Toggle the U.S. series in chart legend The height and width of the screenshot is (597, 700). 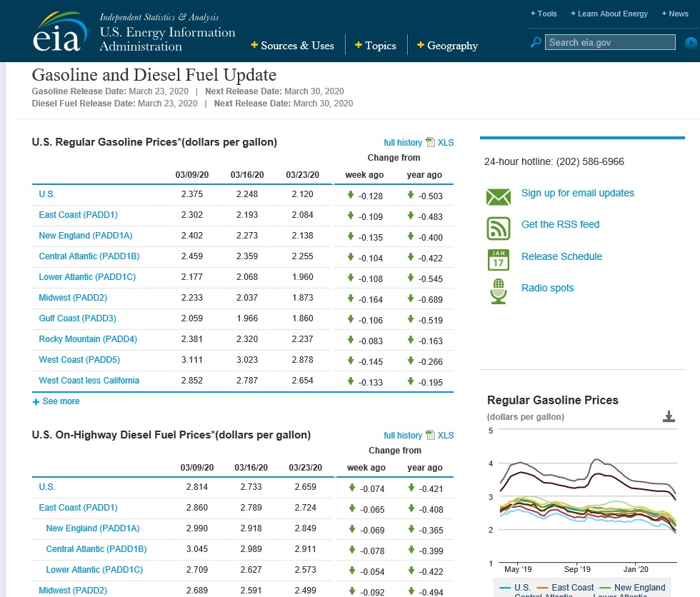click(516, 588)
